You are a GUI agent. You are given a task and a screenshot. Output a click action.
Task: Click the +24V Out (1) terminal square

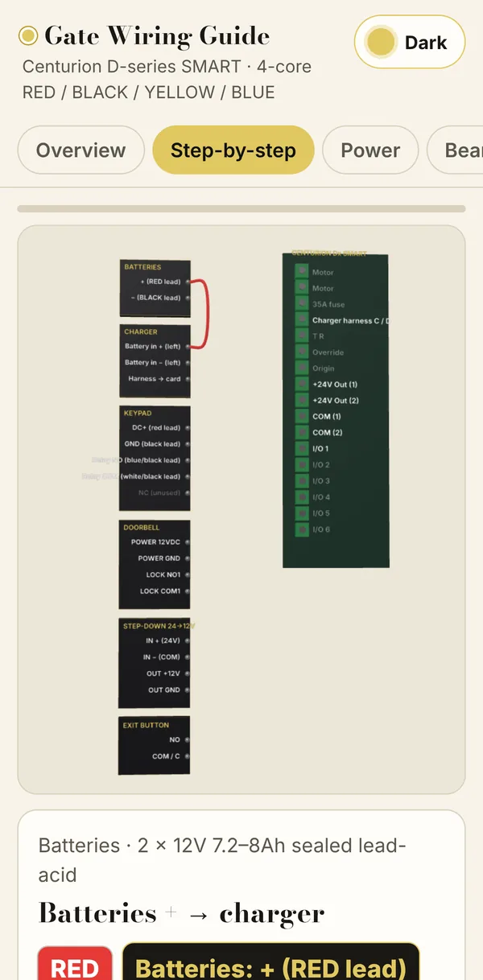(302, 385)
